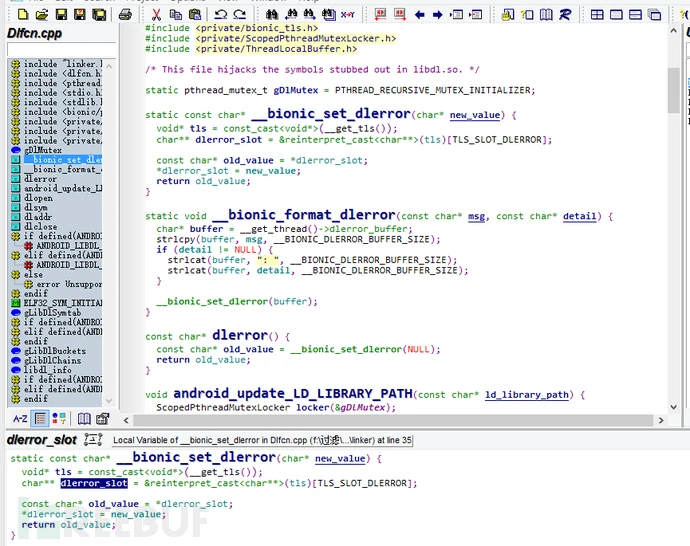Image resolution: width=690 pixels, height=546 pixels.
Task: Click the Jump To Definition hand icon
Action: coord(507,15)
